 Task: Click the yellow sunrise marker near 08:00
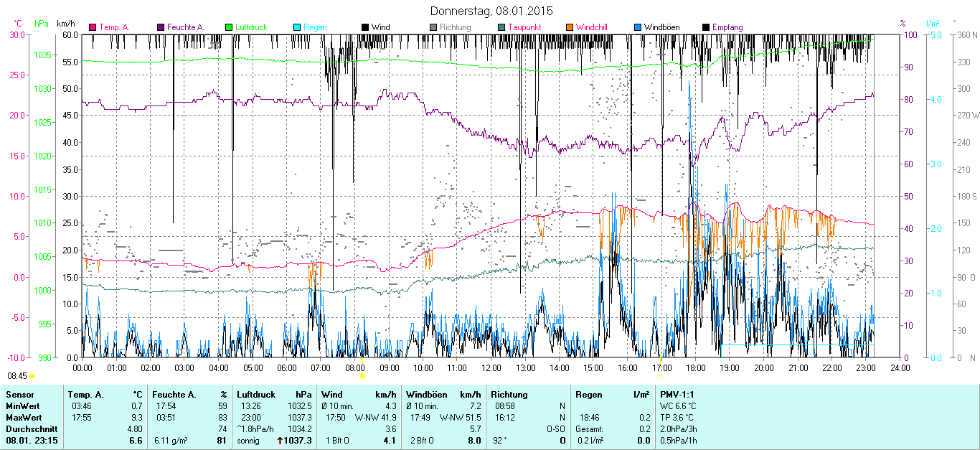(362, 375)
